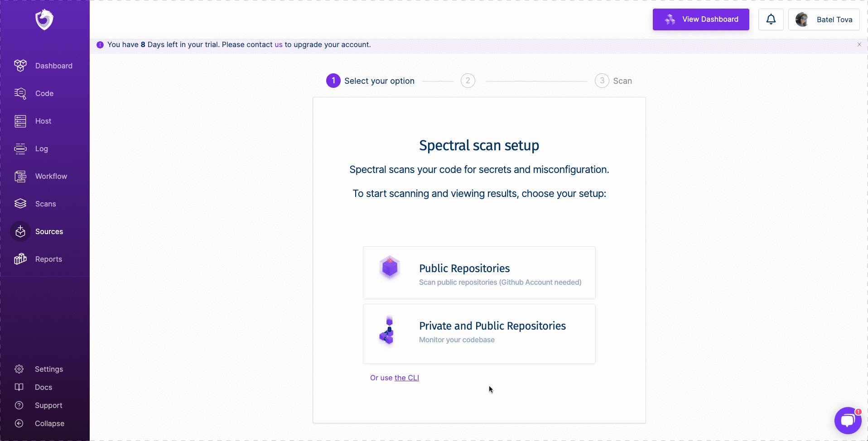Screen dimensions: 868x441
Task: Choose Private and Public Repositories option
Action: [479, 334]
